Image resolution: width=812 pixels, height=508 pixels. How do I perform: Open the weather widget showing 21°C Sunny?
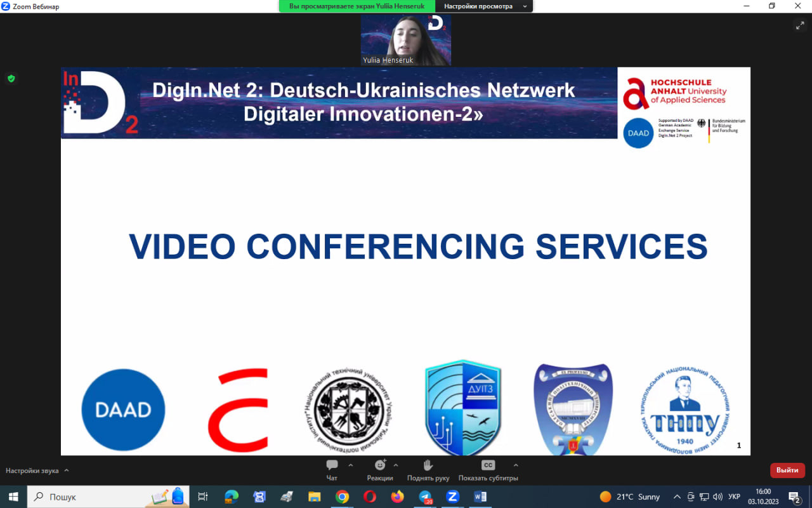click(629, 497)
